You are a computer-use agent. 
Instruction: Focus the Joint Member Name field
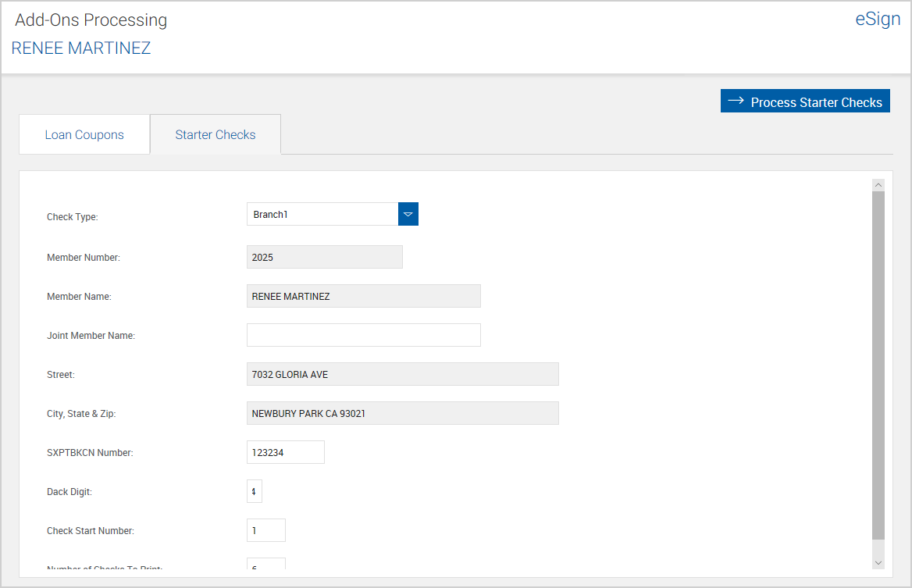[363, 335]
